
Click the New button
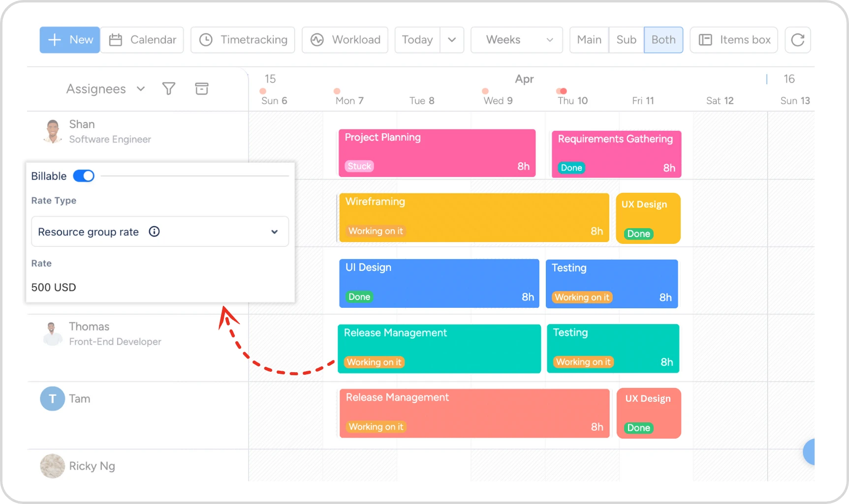(x=69, y=40)
